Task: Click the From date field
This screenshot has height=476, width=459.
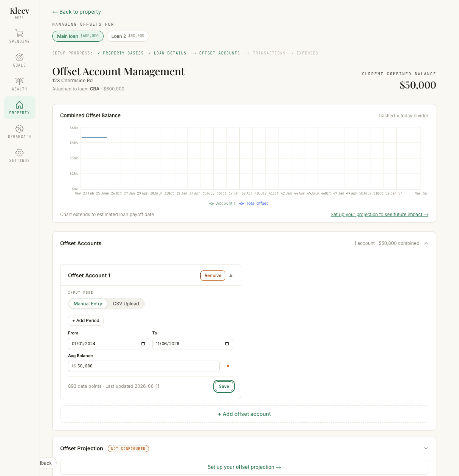Action: pos(109,344)
